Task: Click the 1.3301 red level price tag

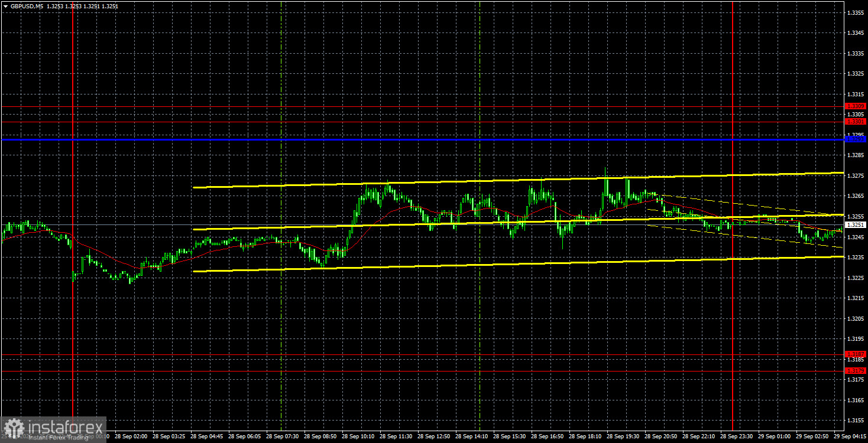Action: 856,122
